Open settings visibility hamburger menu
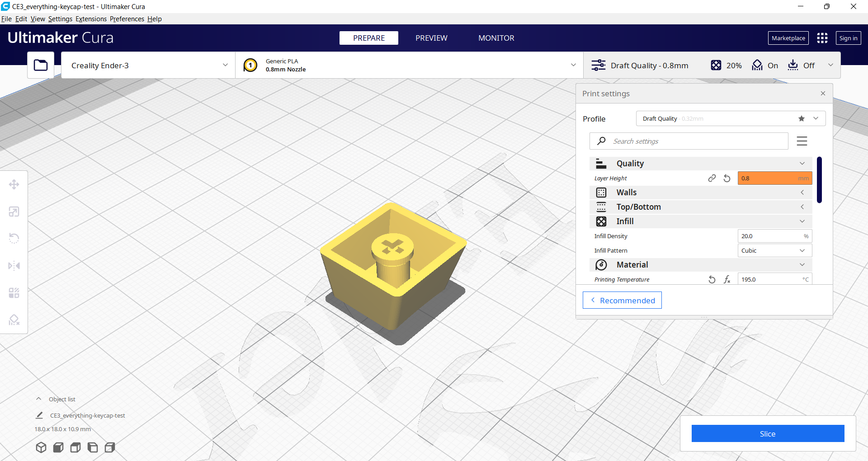 [x=802, y=141]
